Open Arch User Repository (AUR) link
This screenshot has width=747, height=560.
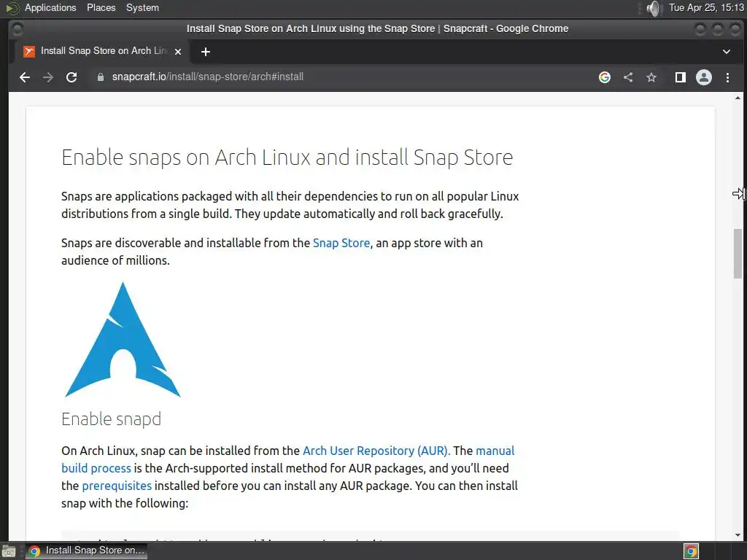coord(376,451)
